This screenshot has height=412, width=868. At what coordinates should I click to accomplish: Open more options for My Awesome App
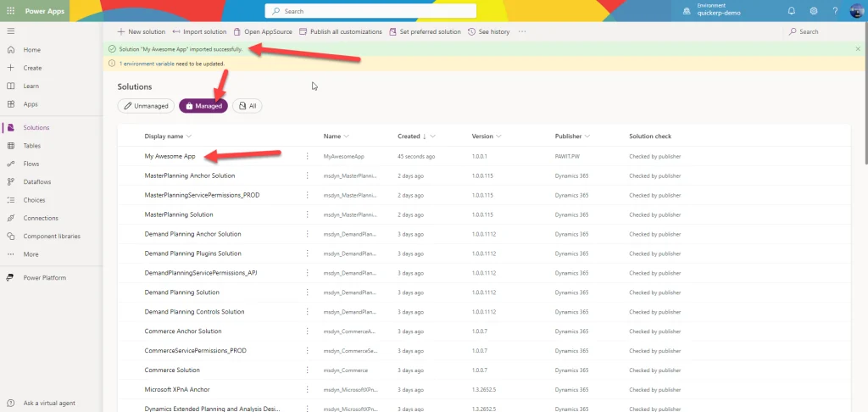307,157
